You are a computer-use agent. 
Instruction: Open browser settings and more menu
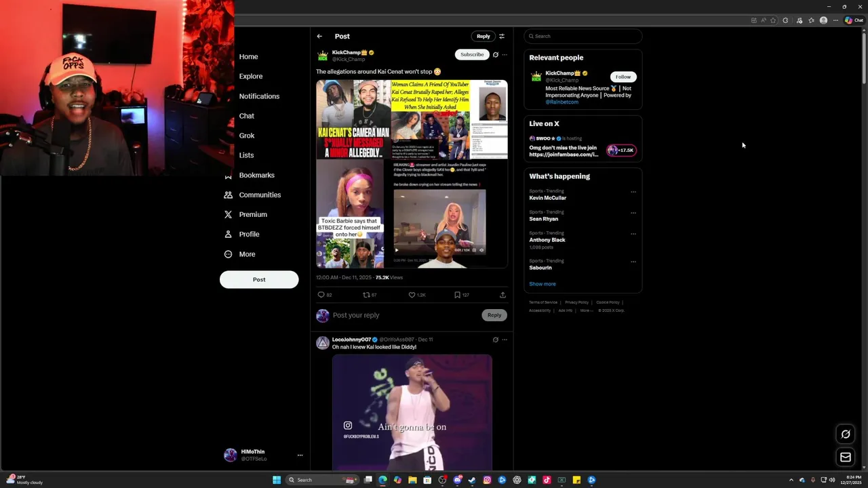(x=835, y=20)
